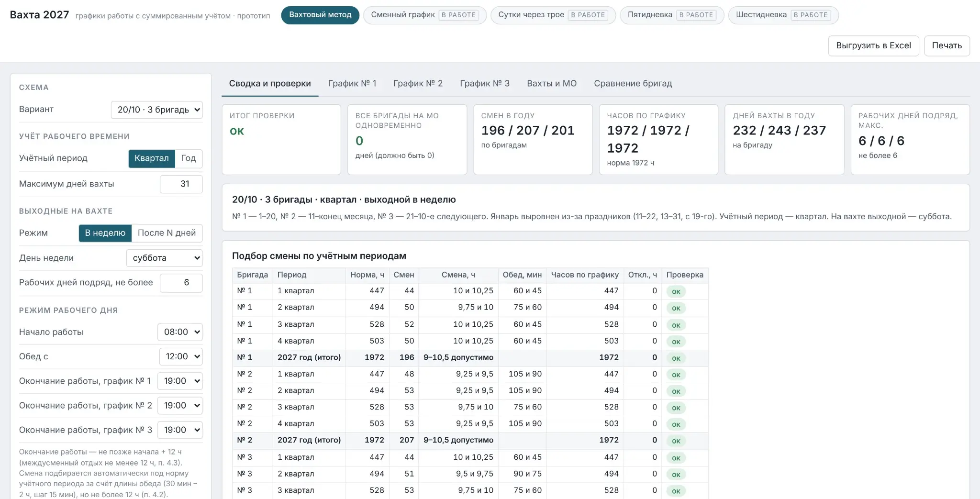This screenshot has width=980, height=499.
Task: Select the Шестидневка schedule type
Action: tap(783, 15)
